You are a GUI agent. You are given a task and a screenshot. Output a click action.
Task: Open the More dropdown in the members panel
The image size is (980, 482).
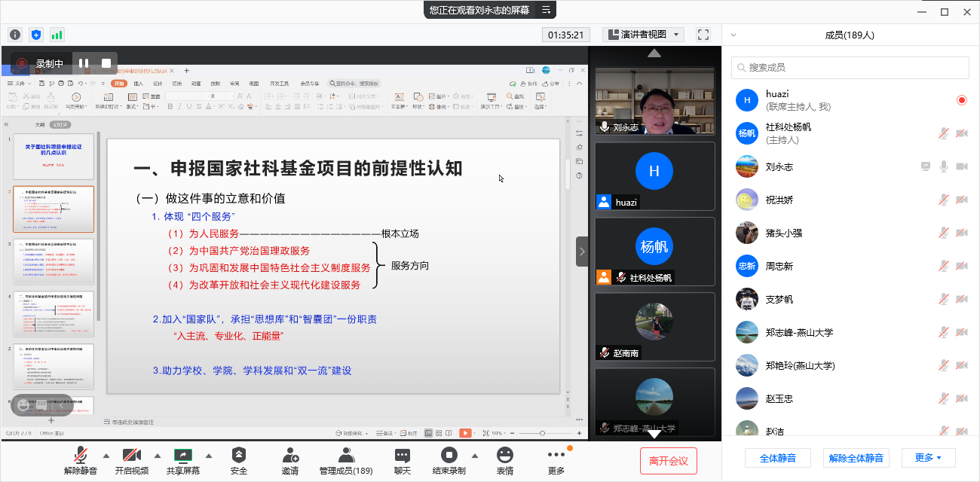pyautogui.click(x=928, y=458)
